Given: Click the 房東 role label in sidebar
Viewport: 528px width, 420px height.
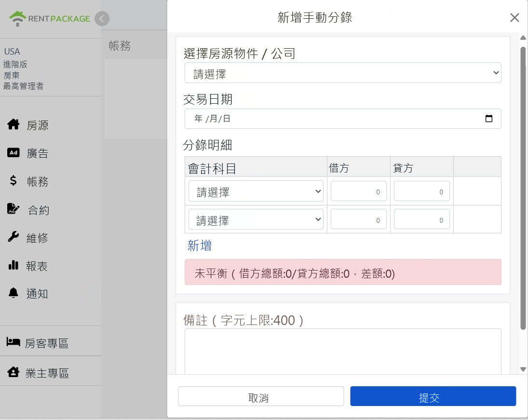Looking at the screenshot, I should coord(12,75).
